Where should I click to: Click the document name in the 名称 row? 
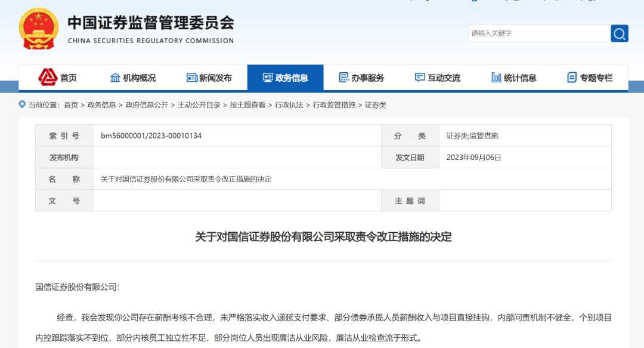[x=186, y=179]
